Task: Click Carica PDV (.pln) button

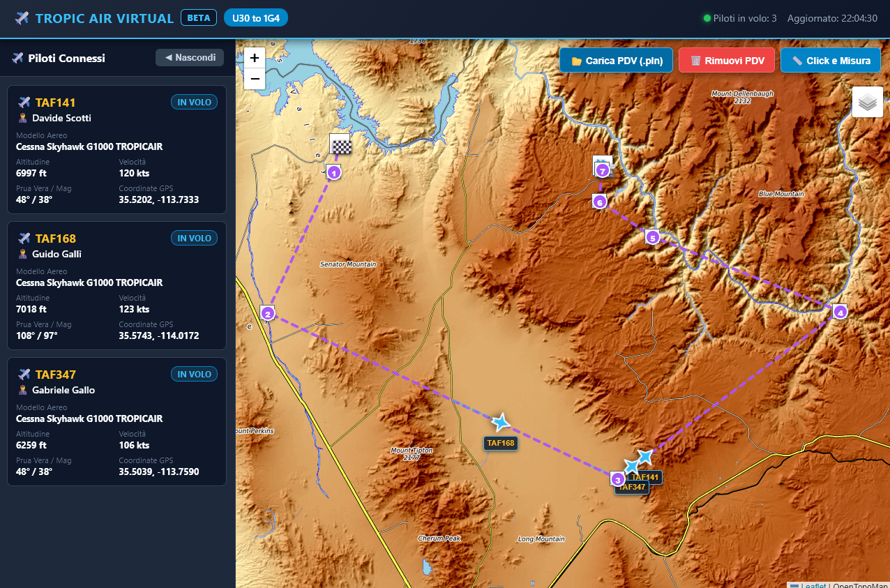Action: (616, 61)
